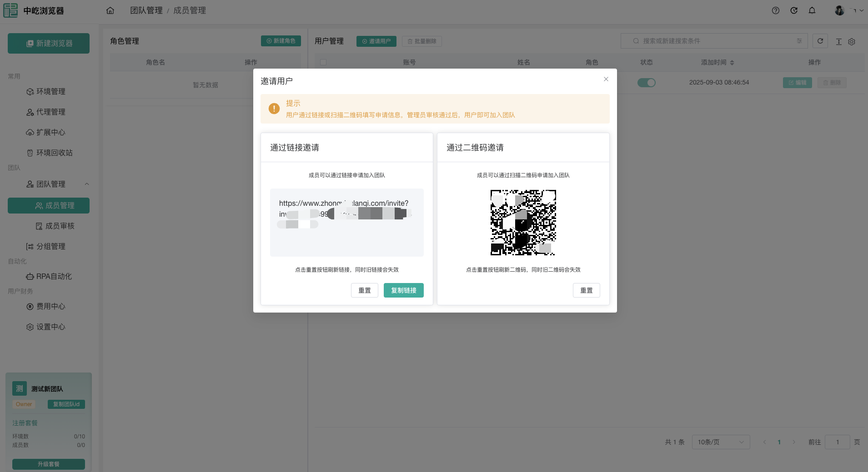Click 重置 under the QR code
This screenshot has width=868, height=472.
586,290
